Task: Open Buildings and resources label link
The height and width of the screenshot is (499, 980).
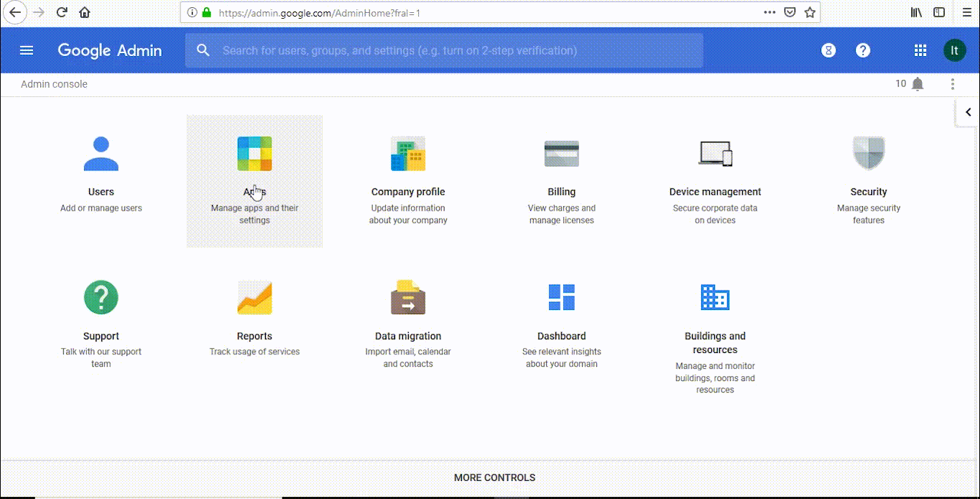Action: tap(715, 343)
